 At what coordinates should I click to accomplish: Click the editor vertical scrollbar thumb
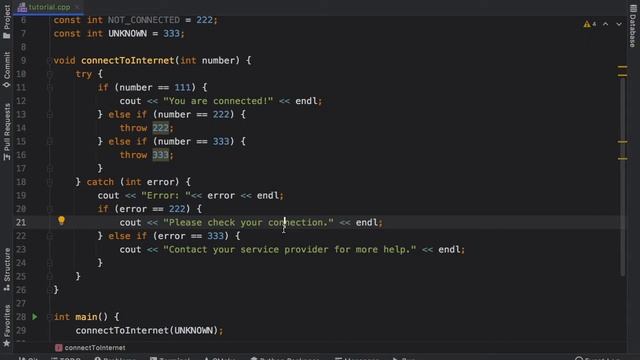point(622,176)
